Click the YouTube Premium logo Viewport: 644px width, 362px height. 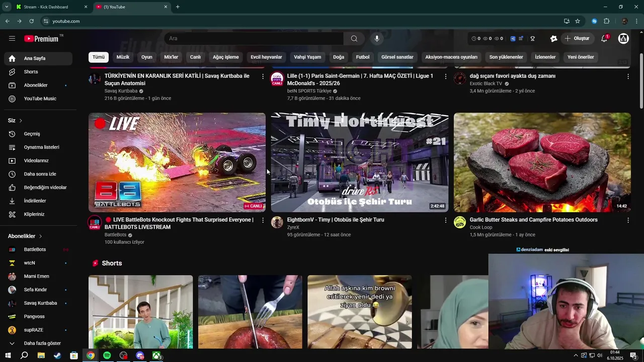[x=41, y=39]
